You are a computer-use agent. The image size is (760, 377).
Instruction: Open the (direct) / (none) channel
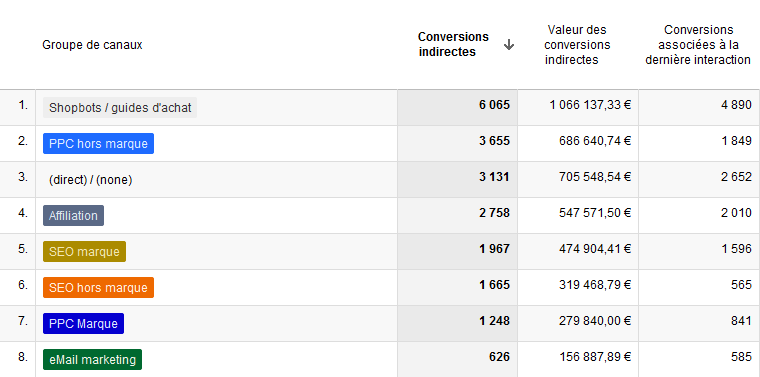tap(91, 180)
